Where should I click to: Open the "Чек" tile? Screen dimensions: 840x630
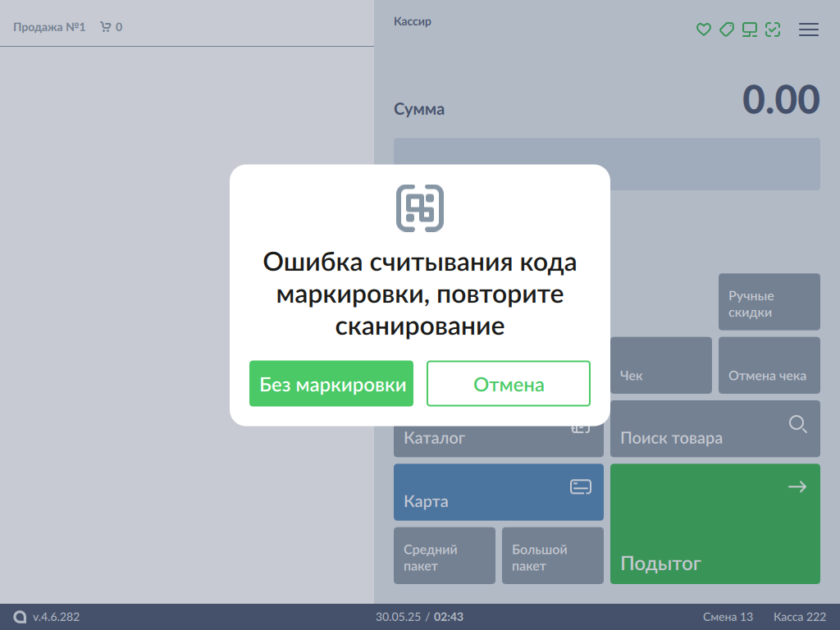pos(660,366)
